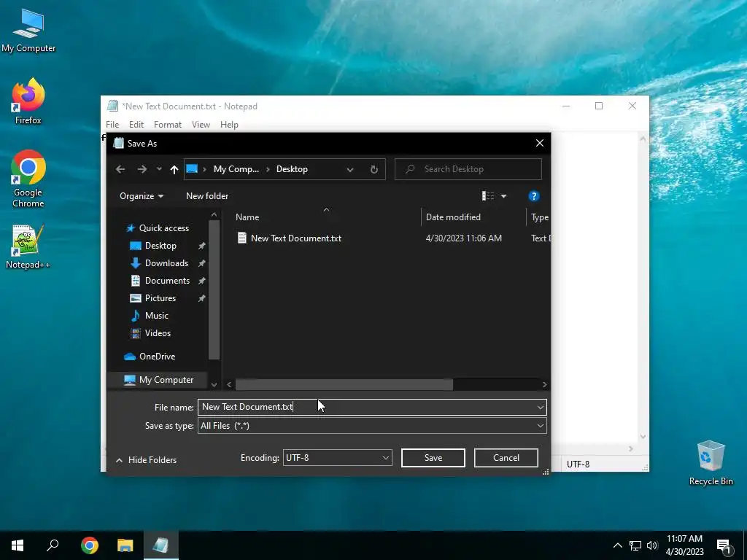
Task: Open Desktop in the navigation pane
Action: coord(160,246)
